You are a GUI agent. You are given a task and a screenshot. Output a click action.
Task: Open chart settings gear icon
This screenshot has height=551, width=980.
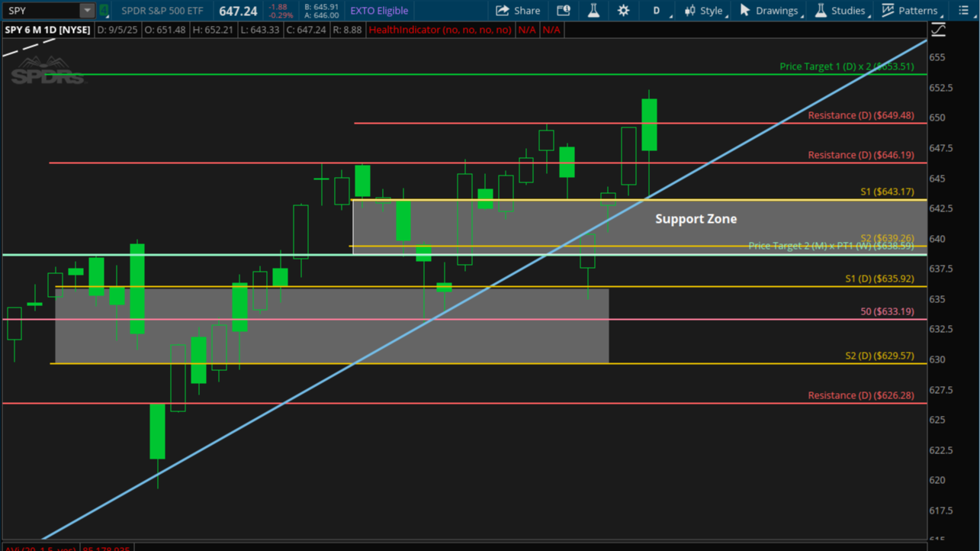pyautogui.click(x=623, y=11)
